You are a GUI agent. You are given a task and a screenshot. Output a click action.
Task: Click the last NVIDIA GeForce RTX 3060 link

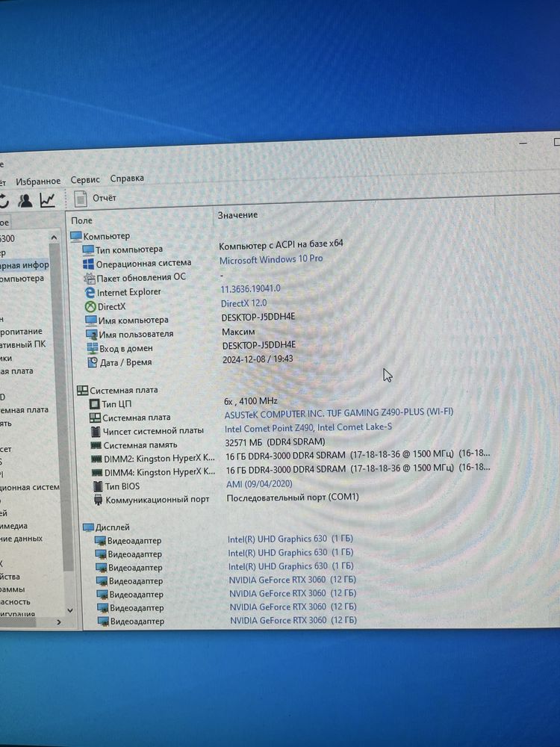(293, 620)
